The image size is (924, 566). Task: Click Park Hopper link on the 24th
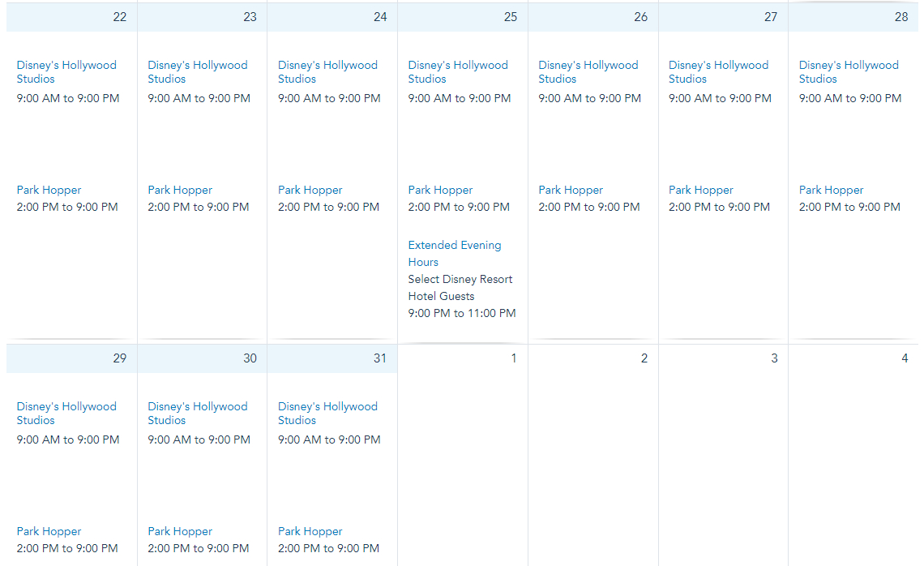pos(310,190)
